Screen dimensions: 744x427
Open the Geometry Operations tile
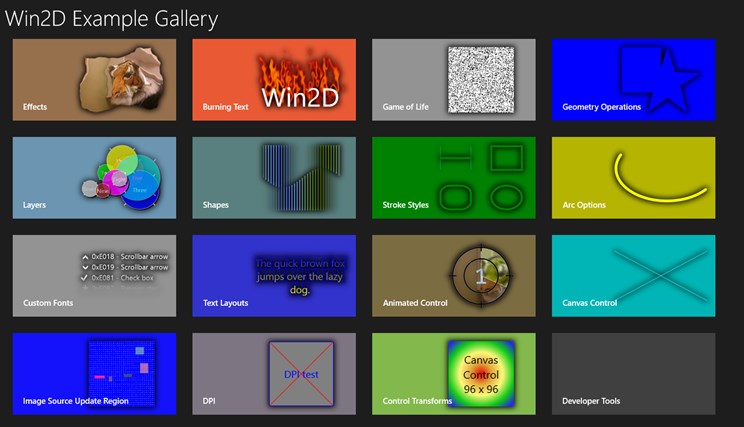coord(633,80)
